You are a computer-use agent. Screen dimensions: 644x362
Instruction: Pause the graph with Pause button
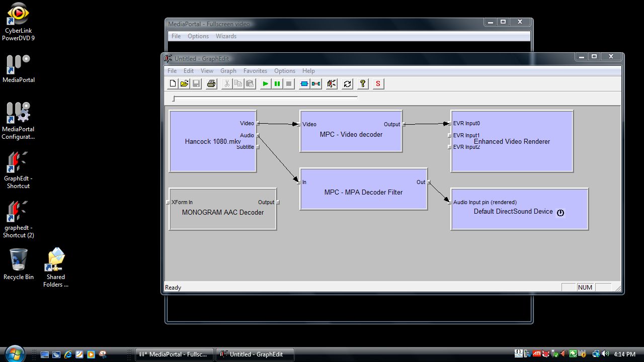(277, 84)
